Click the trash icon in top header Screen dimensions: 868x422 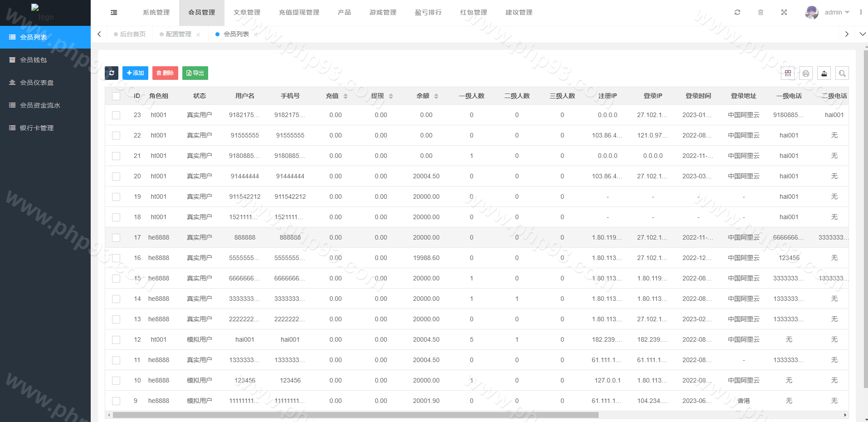(x=761, y=13)
